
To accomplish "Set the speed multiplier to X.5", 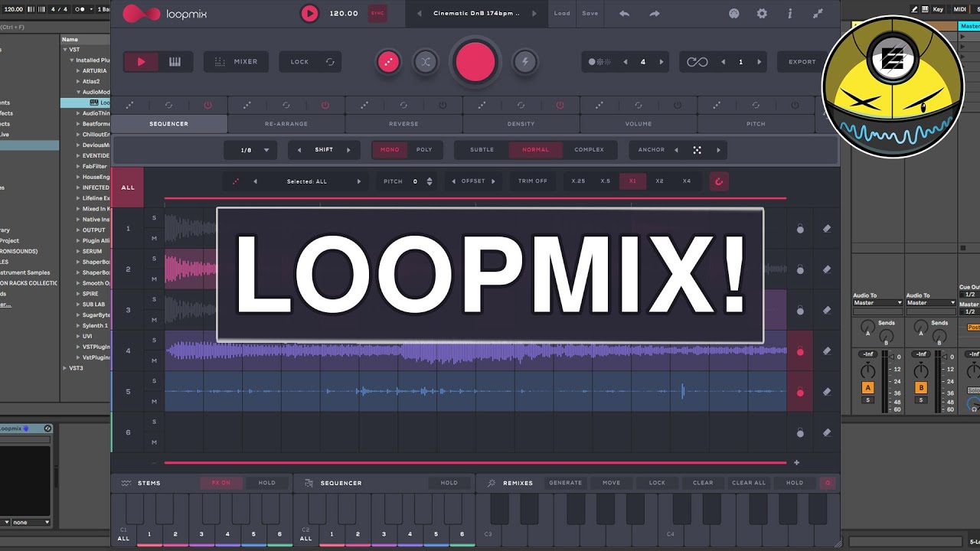I will [x=606, y=181].
